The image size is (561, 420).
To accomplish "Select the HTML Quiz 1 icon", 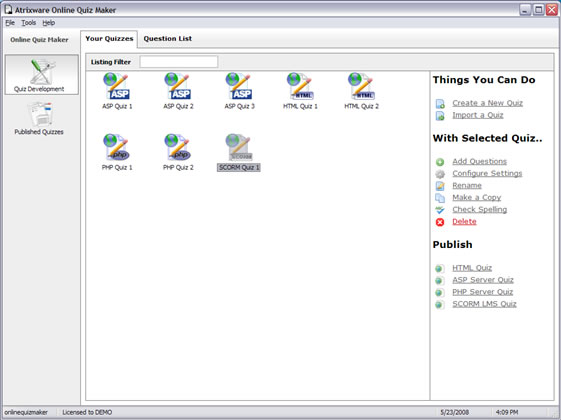I will click(x=300, y=86).
